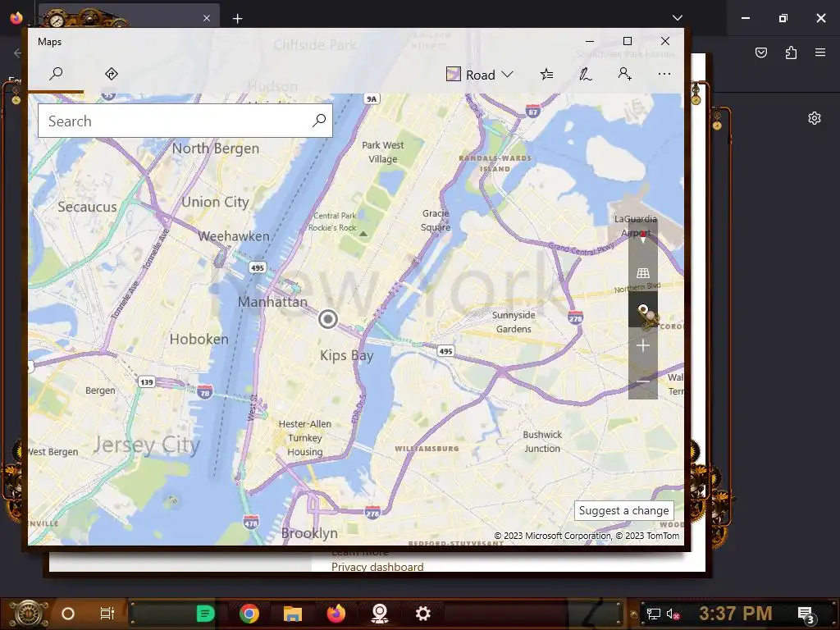The image size is (840, 630).
Task: Expand the Road map style dropdown
Action: [x=479, y=75]
